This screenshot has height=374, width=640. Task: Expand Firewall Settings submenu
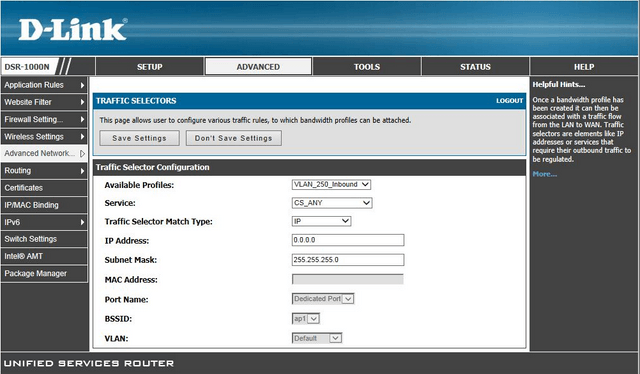click(x=44, y=119)
